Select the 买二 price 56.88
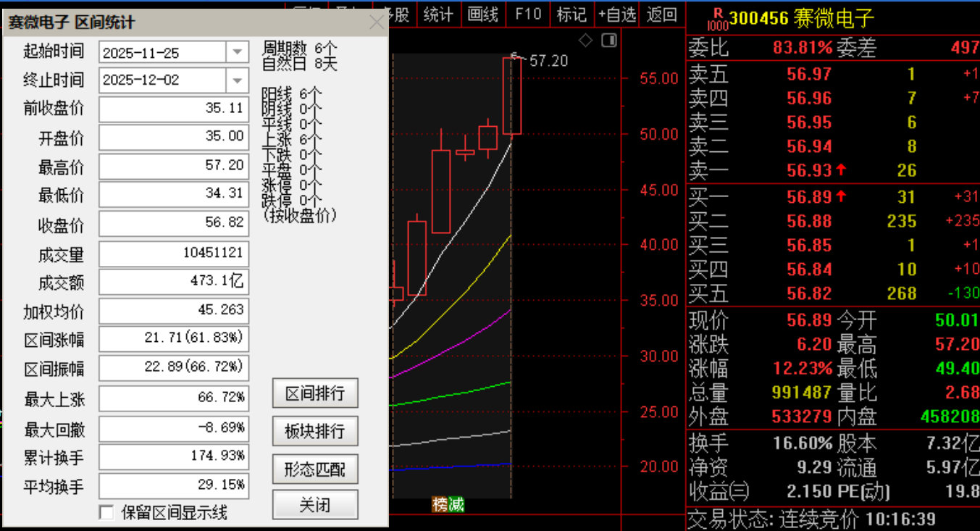This screenshot has height=531, width=980. (x=809, y=221)
